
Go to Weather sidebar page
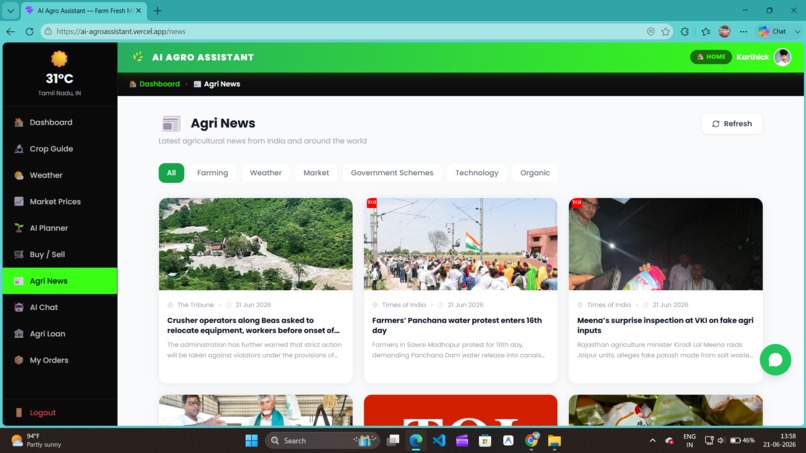[60, 175]
